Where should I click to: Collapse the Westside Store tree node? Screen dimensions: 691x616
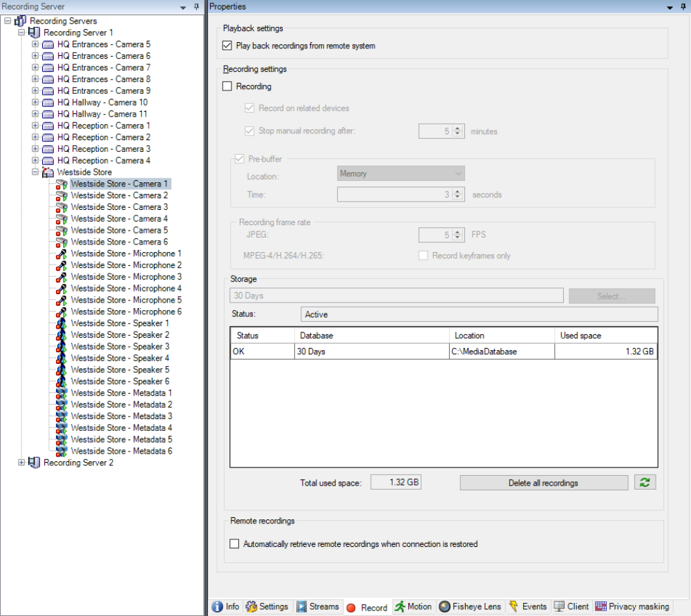click(x=35, y=172)
